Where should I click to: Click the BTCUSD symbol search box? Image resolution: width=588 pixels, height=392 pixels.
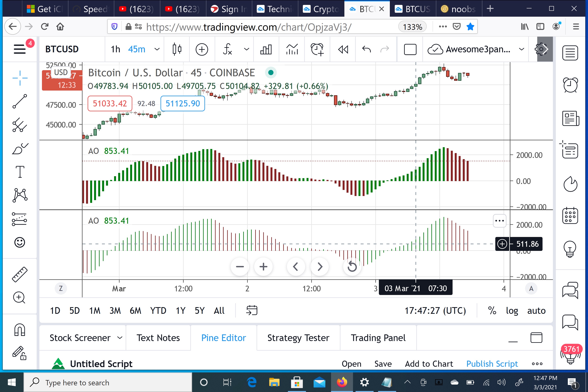click(x=62, y=49)
